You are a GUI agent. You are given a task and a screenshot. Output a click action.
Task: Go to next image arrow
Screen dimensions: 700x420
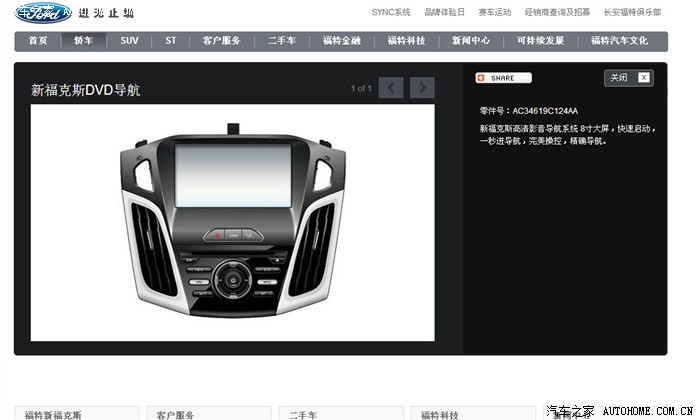coord(422,87)
